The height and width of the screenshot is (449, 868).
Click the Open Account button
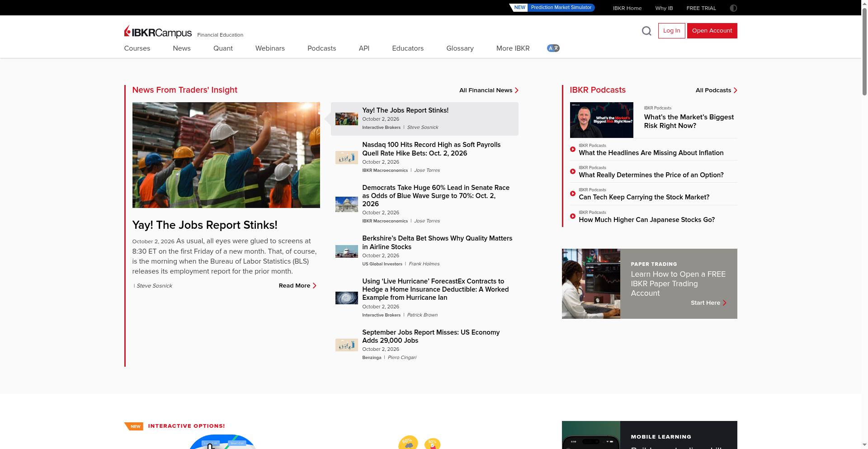click(x=712, y=31)
